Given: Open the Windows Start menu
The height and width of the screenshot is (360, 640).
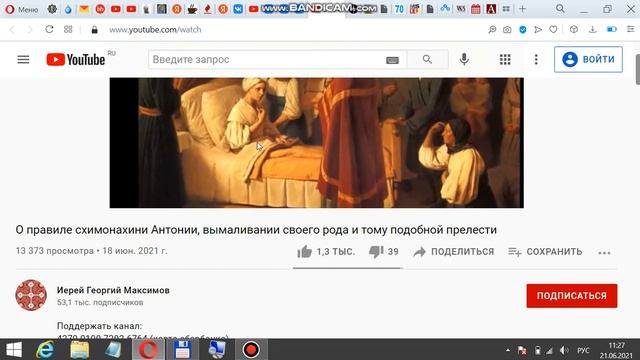Looking at the screenshot, I should (13, 350).
